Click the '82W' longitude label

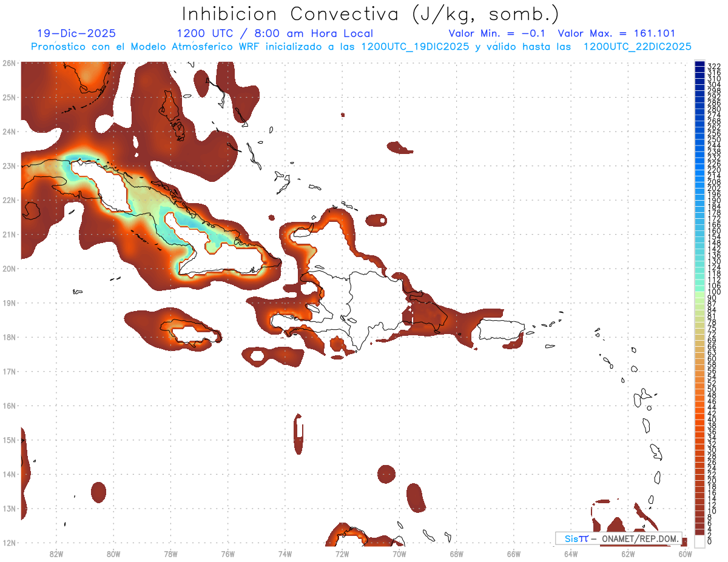point(56,554)
